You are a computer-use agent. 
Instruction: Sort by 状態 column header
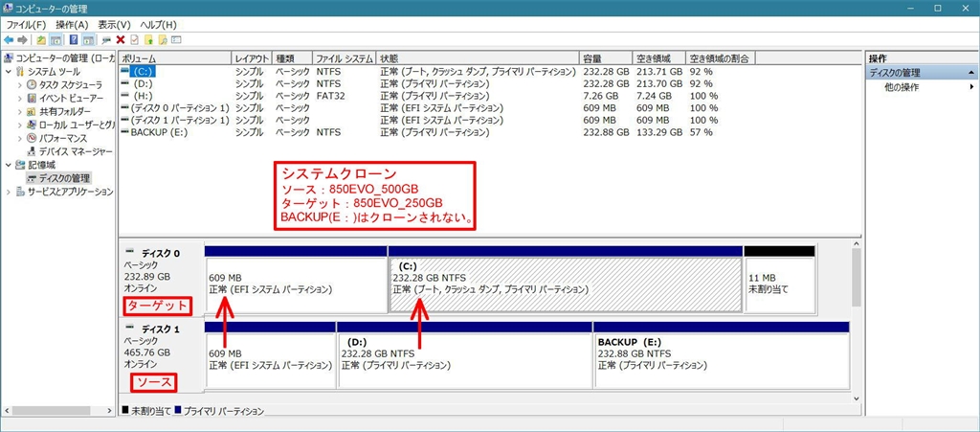pos(479,58)
